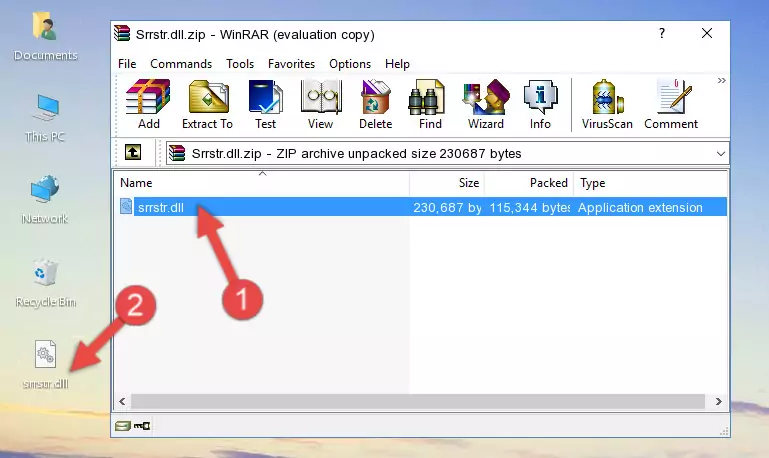Click the horizontal scrollbar left arrow
This screenshot has height=458, width=769.
[x=122, y=402]
